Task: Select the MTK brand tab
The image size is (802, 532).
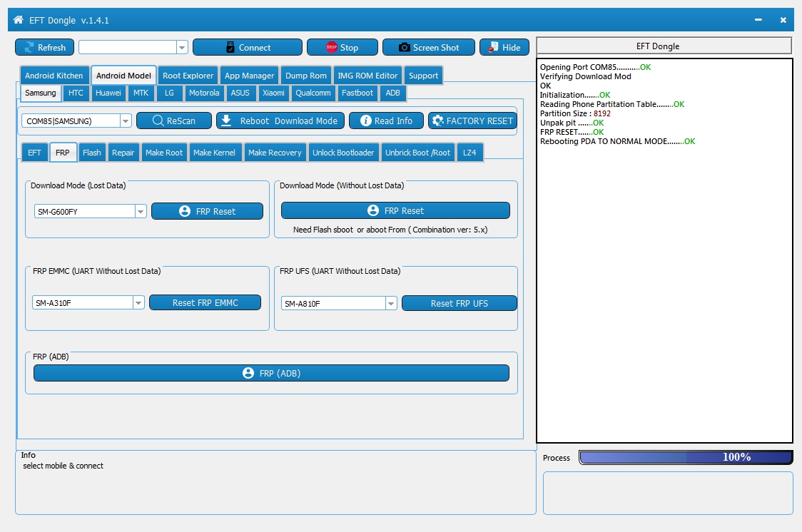Action: pyautogui.click(x=141, y=93)
